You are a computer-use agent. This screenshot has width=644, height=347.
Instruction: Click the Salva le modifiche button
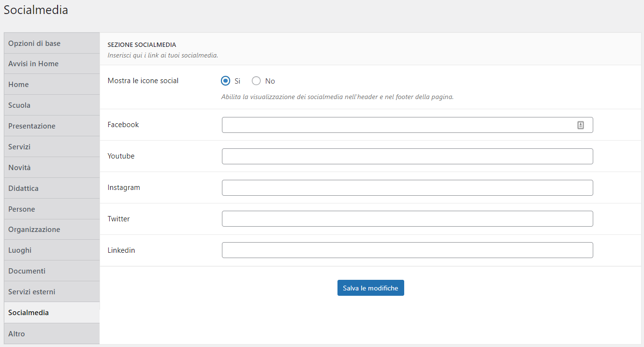coord(371,288)
